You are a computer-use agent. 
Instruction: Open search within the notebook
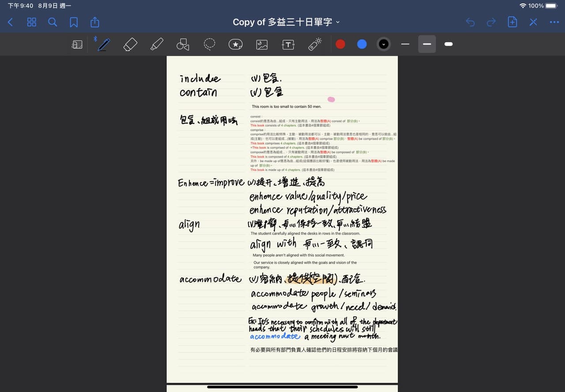(53, 22)
